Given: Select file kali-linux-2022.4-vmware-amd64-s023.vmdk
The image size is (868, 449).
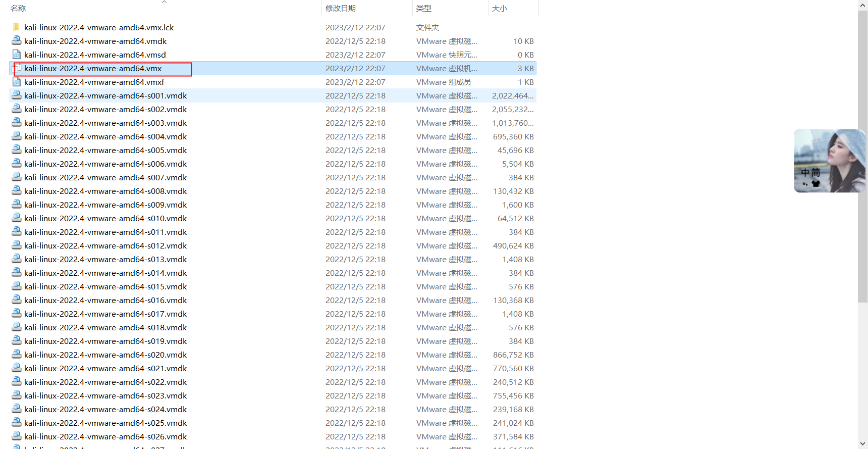Looking at the screenshot, I should (105, 395).
